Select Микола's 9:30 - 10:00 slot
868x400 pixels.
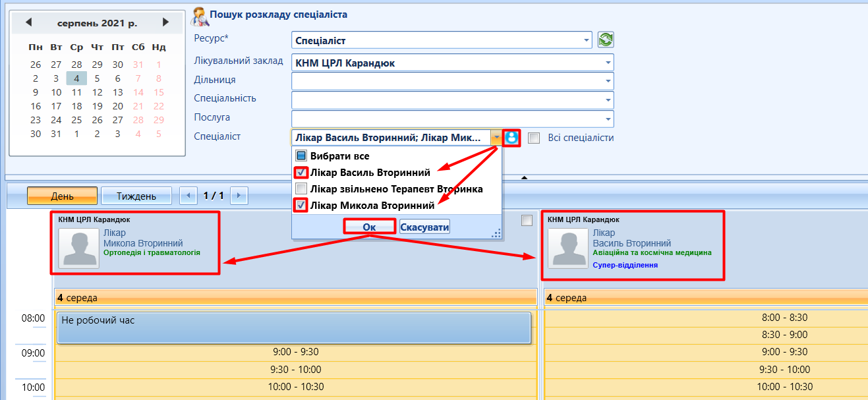click(x=295, y=369)
